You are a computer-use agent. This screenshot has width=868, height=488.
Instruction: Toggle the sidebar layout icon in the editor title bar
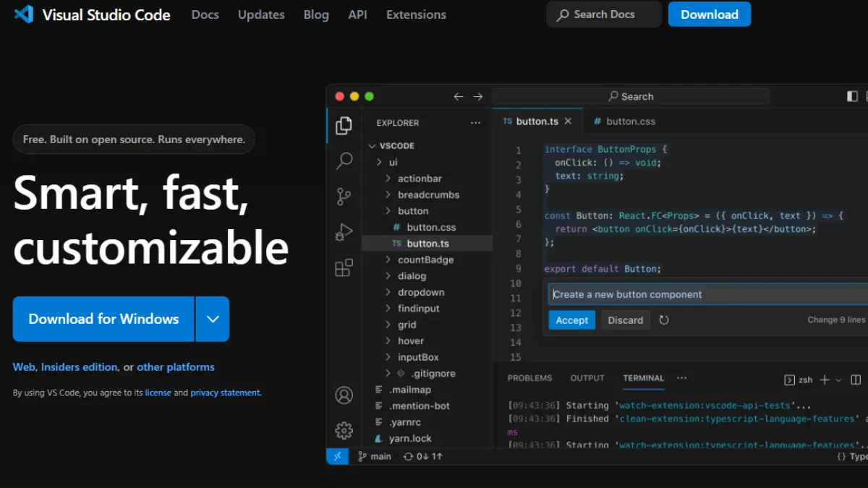[x=852, y=96]
